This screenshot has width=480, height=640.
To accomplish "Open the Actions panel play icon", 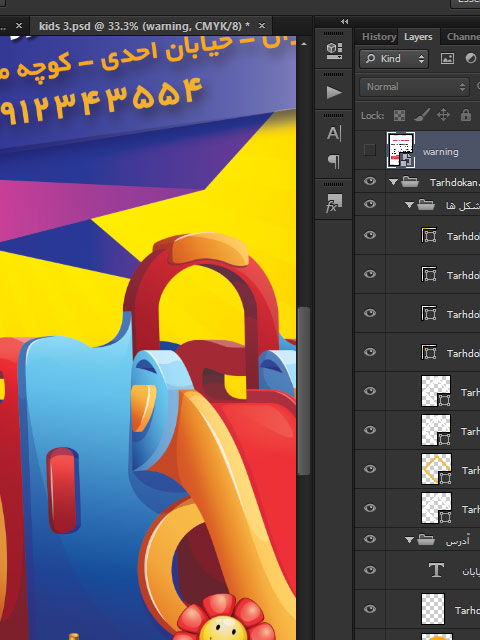I will (334, 92).
